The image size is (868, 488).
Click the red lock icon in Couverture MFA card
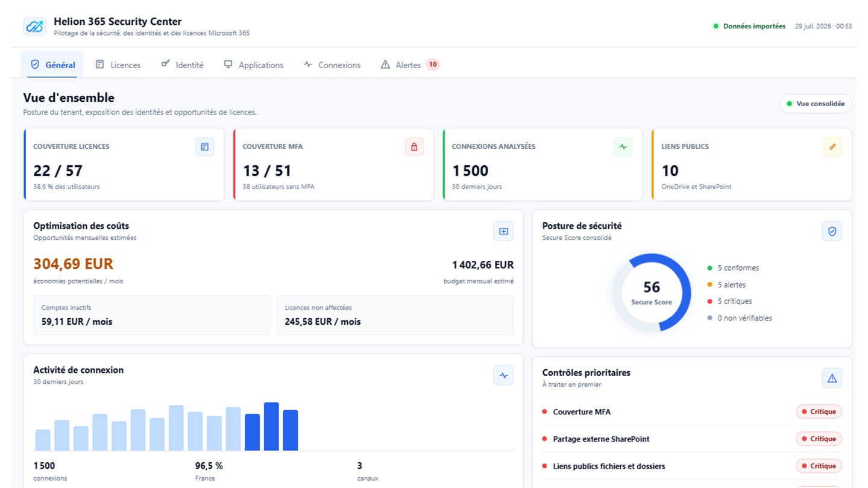tap(414, 147)
